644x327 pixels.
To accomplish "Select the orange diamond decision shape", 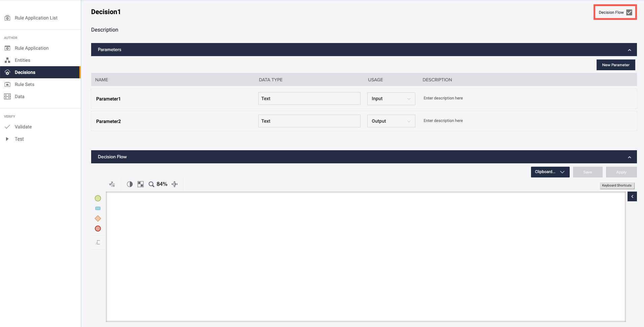I will [x=98, y=218].
